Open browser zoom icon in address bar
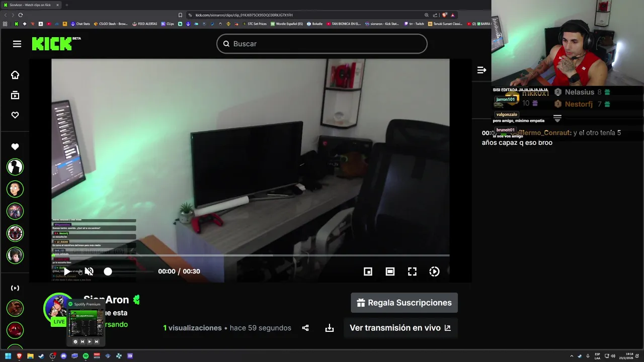644x362 pixels. [x=427, y=15]
